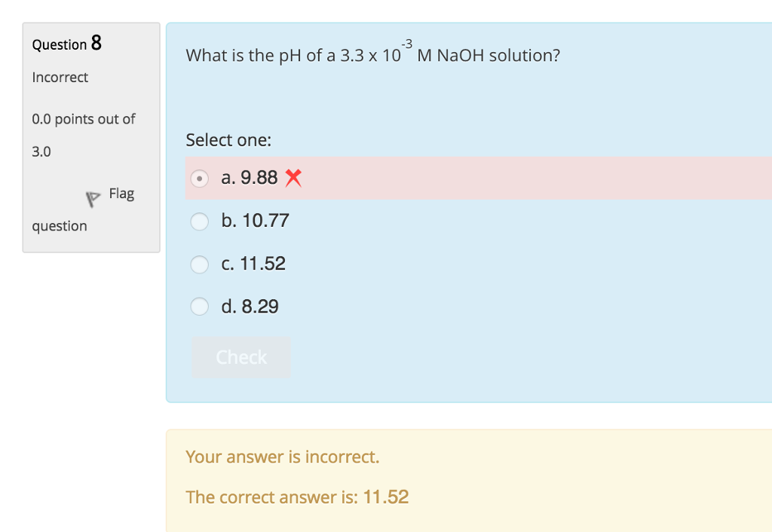Click the question text about NaOH solution pH
The width and height of the screenshot is (772, 532).
(x=374, y=55)
